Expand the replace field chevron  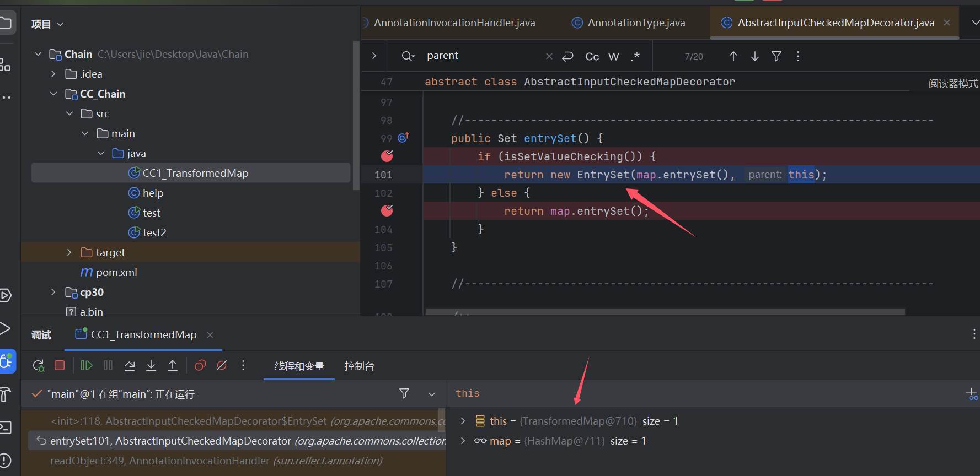point(374,56)
